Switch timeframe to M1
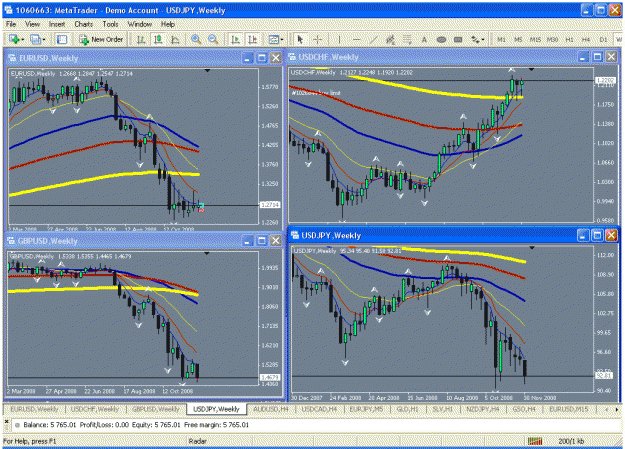625x449 pixels. point(501,39)
